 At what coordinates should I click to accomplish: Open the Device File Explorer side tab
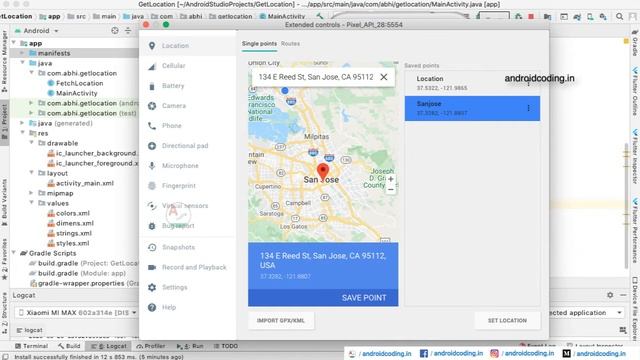click(635, 308)
